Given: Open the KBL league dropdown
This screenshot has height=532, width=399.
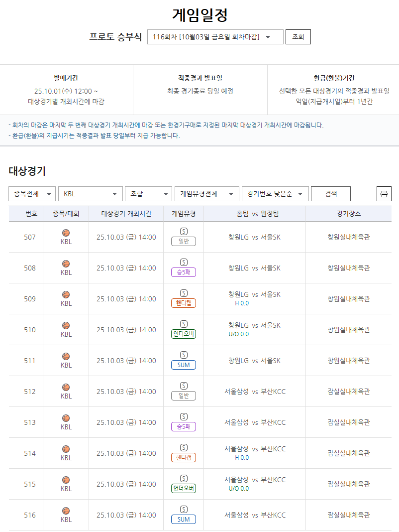Looking at the screenshot, I should pyautogui.click(x=90, y=194).
